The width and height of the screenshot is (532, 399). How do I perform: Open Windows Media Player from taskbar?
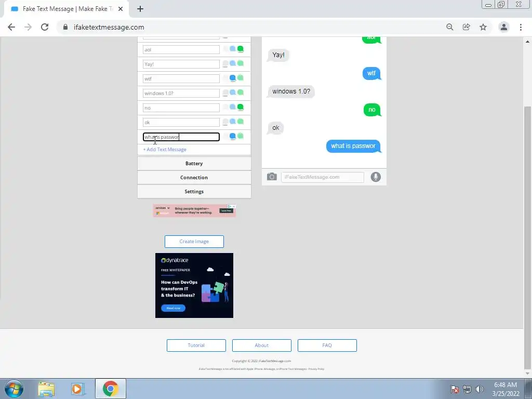[78, 389]
